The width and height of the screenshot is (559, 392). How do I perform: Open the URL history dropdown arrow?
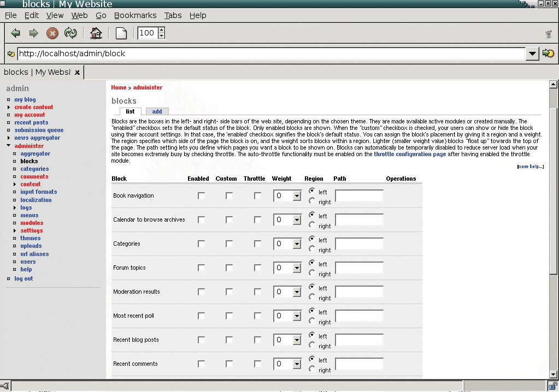(532, 54)
